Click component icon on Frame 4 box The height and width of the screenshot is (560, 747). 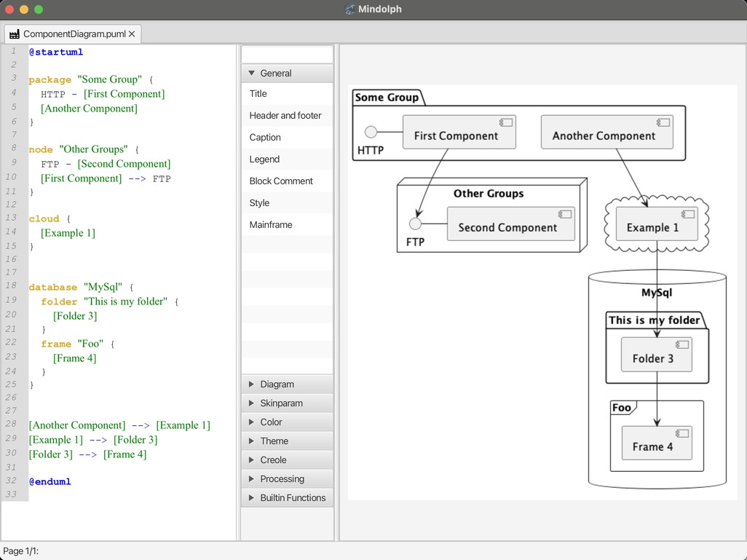682,433
